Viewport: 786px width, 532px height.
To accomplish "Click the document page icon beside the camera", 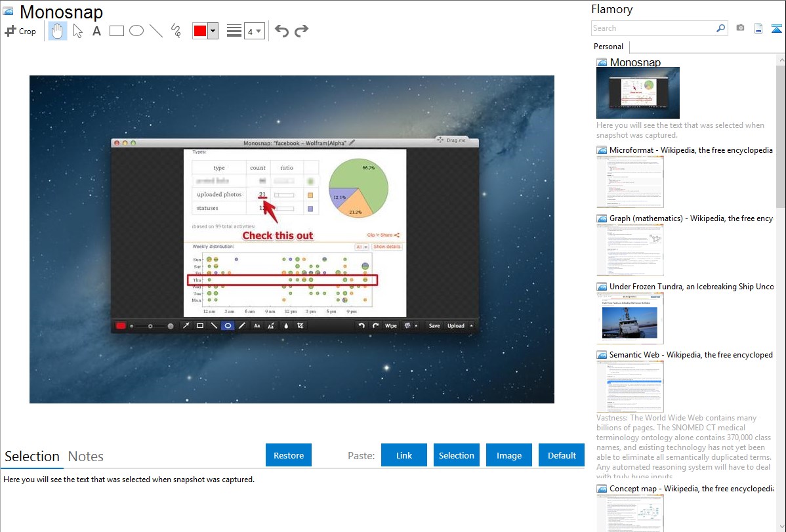I will pos(758,28).
